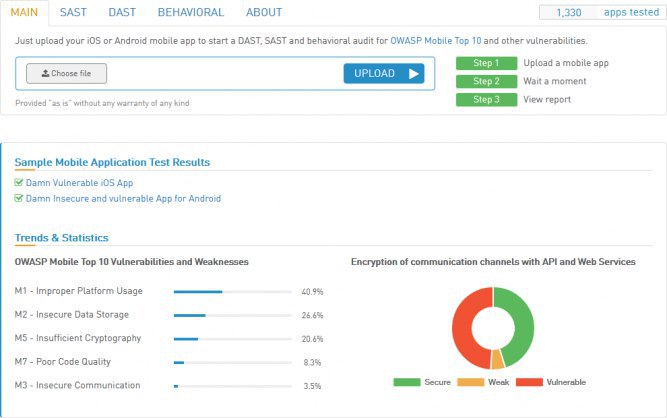Click checkmark icon next to Damn Insecure Android app
Image resolution: width=667 pixels, height=418 pixels.
[18, 198]
